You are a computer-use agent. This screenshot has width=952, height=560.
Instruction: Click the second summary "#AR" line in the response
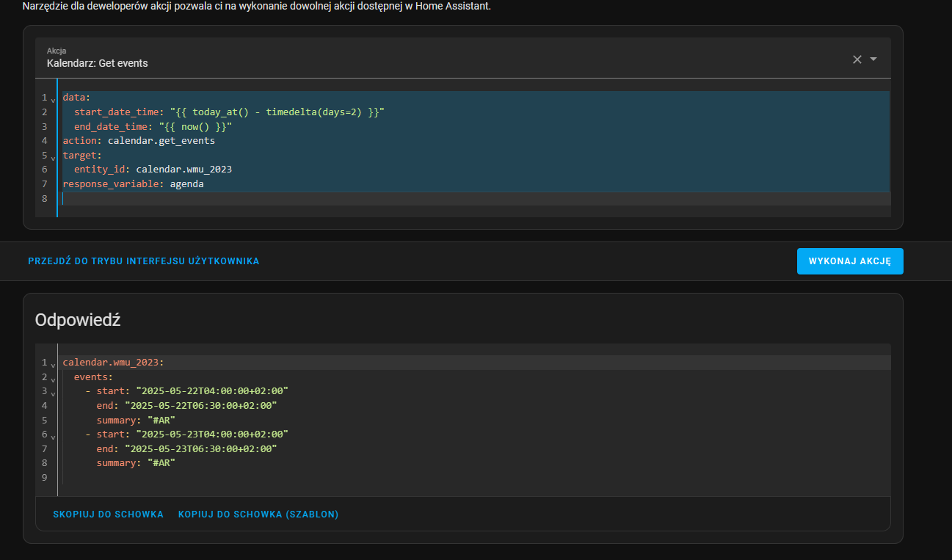pyautogui.click(x=136, y=464)
